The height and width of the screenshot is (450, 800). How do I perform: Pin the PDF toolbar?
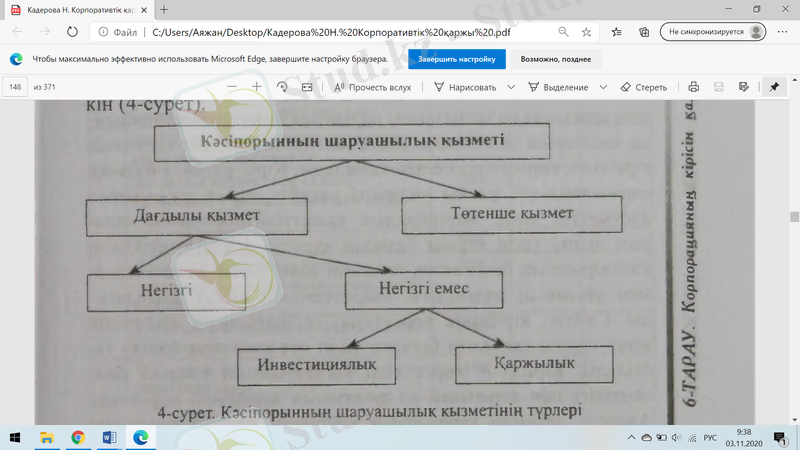click(x=774, y=87)
